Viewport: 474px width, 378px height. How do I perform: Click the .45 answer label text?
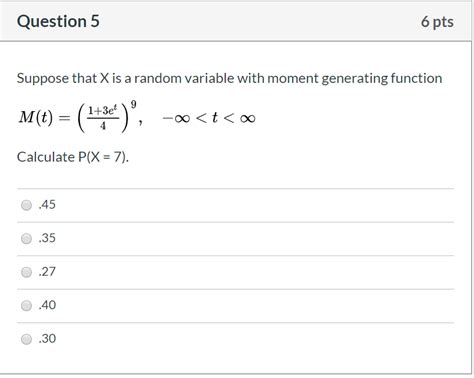click(47, 205)
